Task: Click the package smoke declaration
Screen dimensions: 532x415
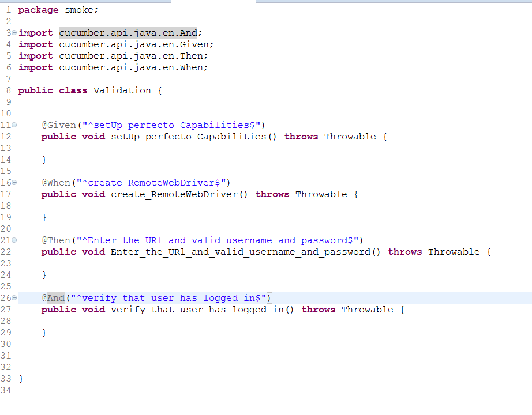Action: (58, 10)
